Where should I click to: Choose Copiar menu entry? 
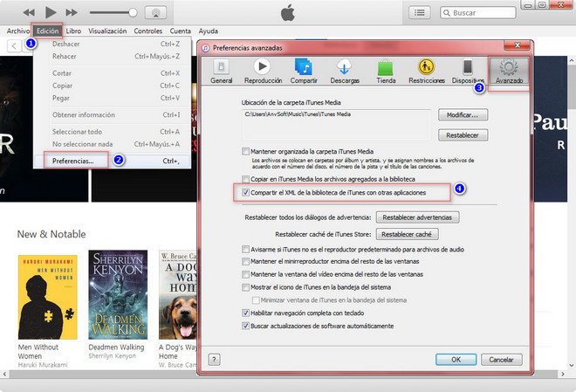click(113, 86)
